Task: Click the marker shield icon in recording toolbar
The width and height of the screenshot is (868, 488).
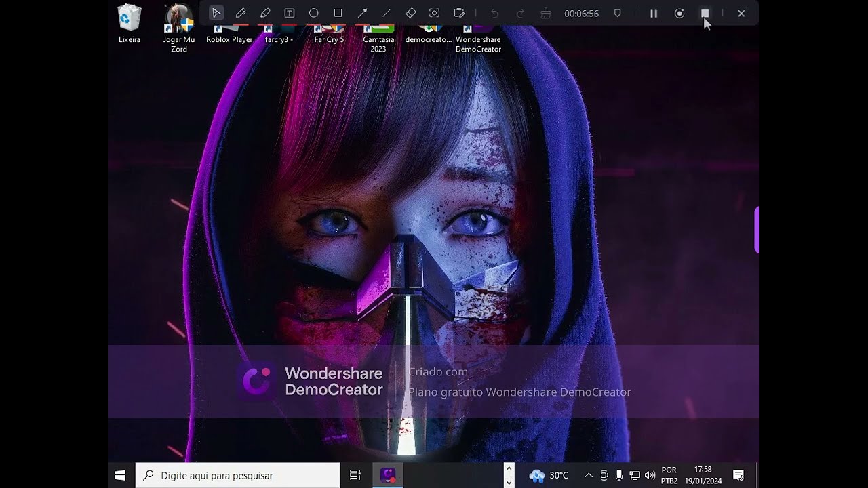Action: tap(617, 14)
